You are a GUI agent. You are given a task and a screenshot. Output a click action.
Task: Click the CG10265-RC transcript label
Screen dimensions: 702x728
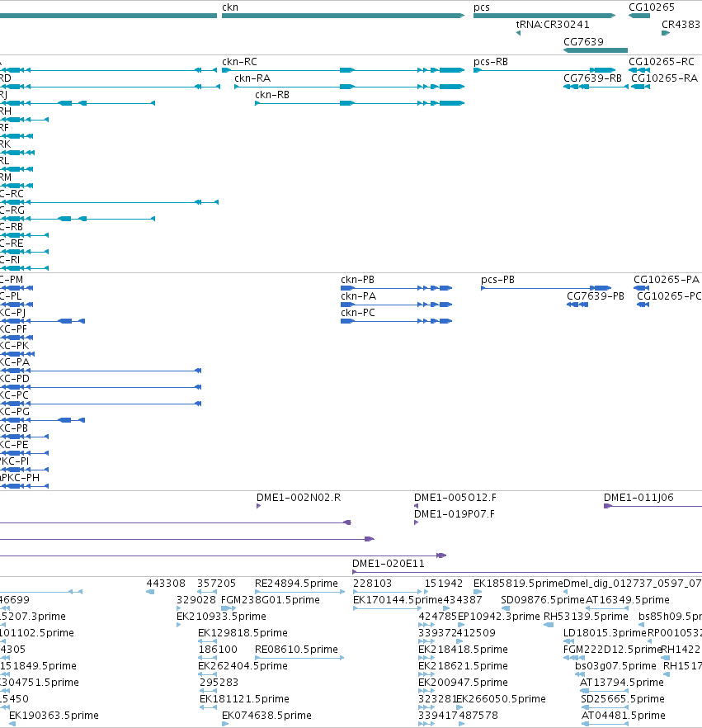(662, 62)
